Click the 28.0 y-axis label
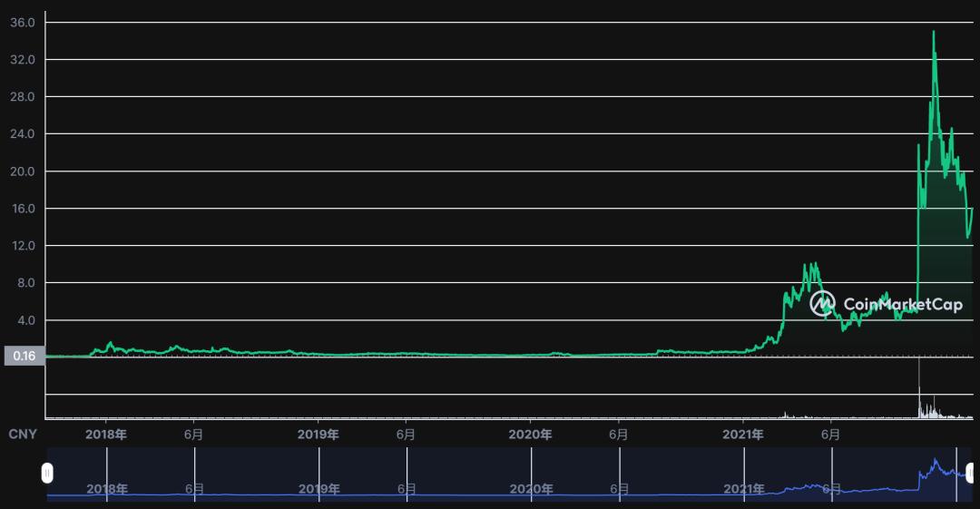980x509 pixels. coord(23,97)
